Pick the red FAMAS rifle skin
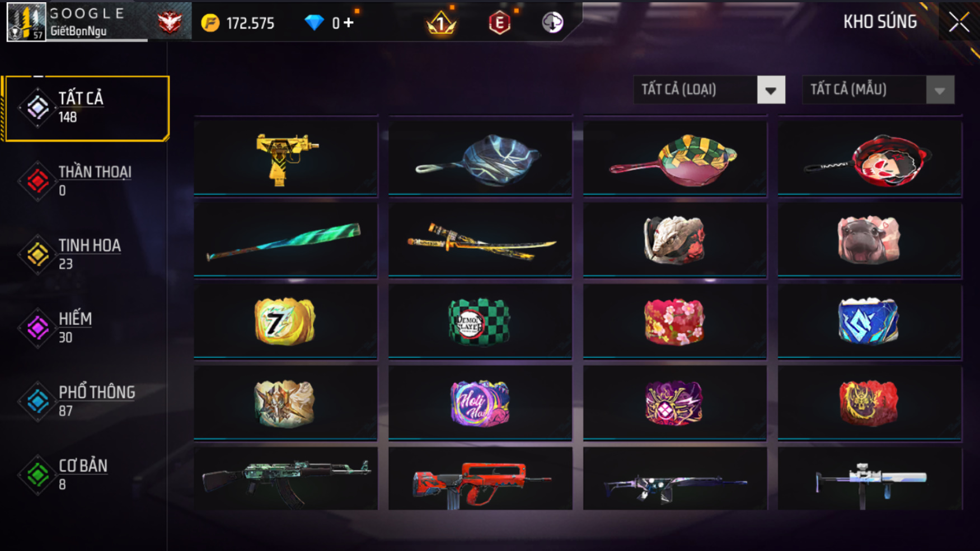This screenshot has height=551, width=980. pyautogui.click(x=480, y=479)
